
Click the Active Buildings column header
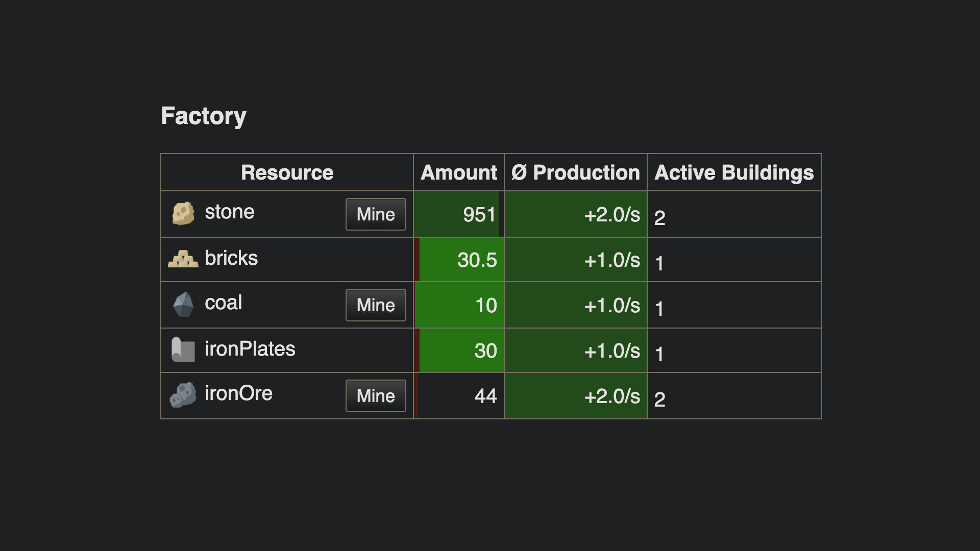(x=734, y=172)
